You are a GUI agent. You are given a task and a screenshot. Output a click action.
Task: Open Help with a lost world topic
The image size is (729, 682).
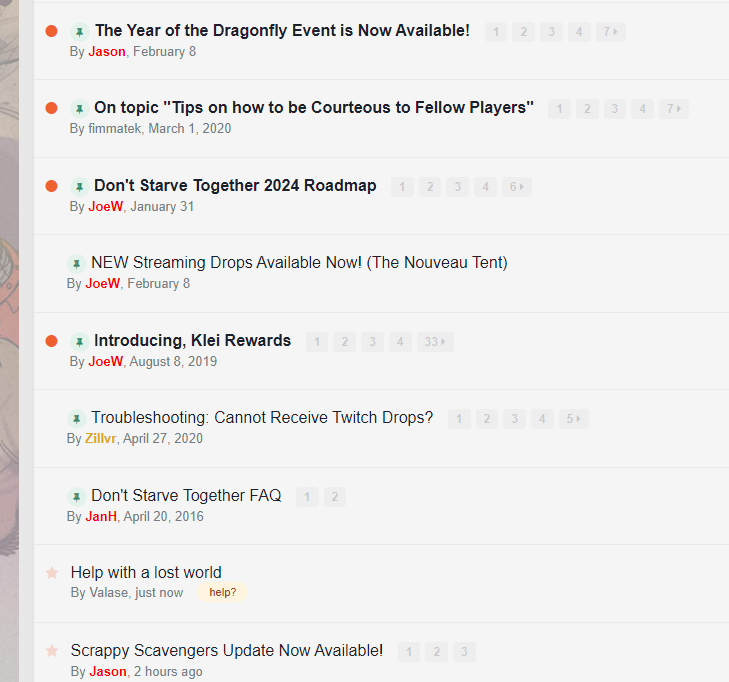point(146,573)
